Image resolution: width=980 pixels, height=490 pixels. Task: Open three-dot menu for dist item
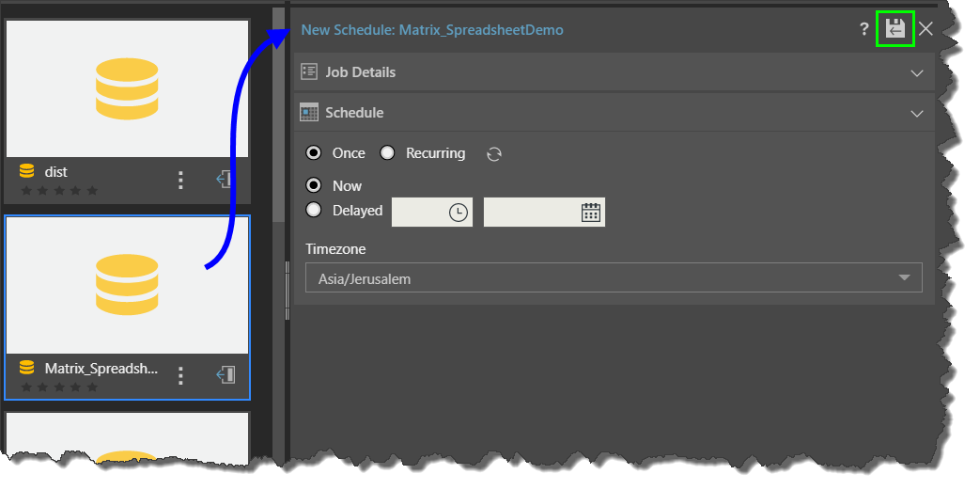coord(181,181)
